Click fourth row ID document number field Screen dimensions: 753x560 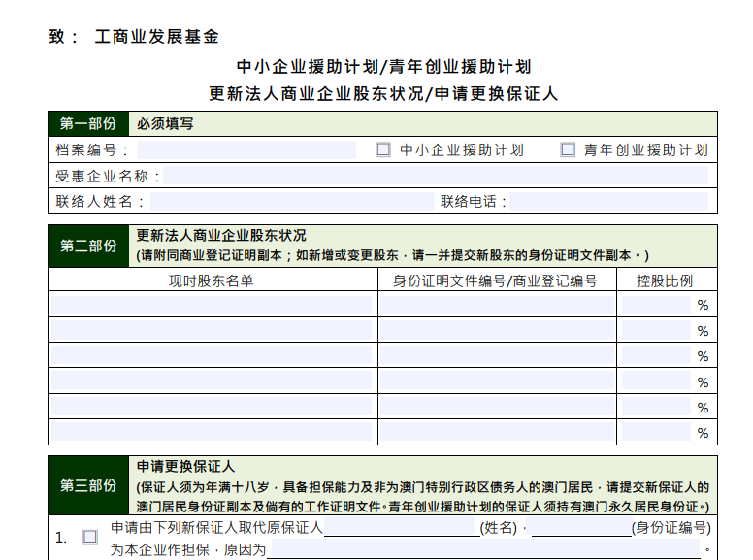click(x=497, y=381)
